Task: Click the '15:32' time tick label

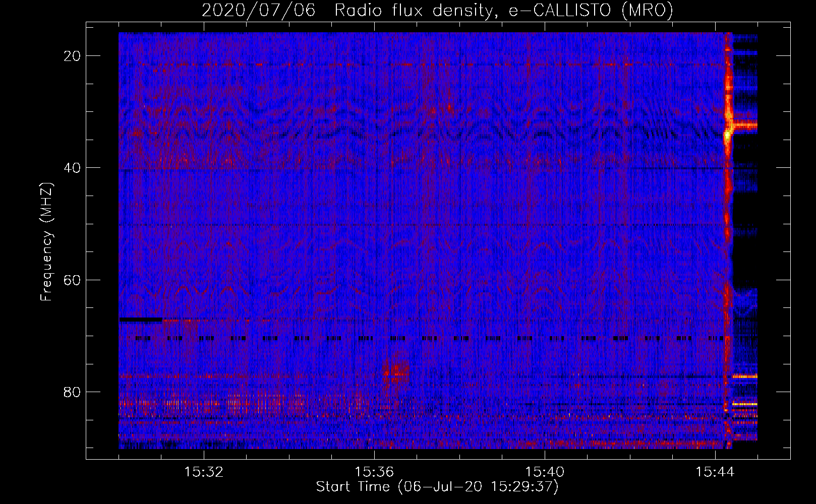Action: click(x=204, y=472)
